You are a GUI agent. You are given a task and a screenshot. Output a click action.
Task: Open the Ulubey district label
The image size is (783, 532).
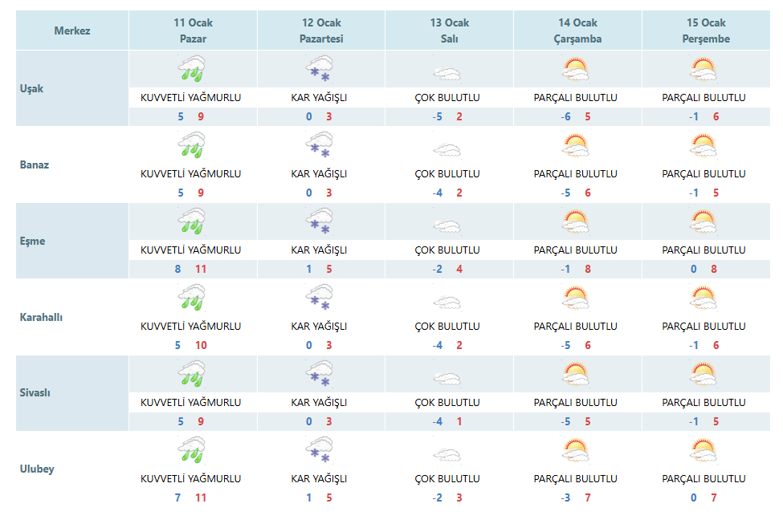(x=37, y=469)
